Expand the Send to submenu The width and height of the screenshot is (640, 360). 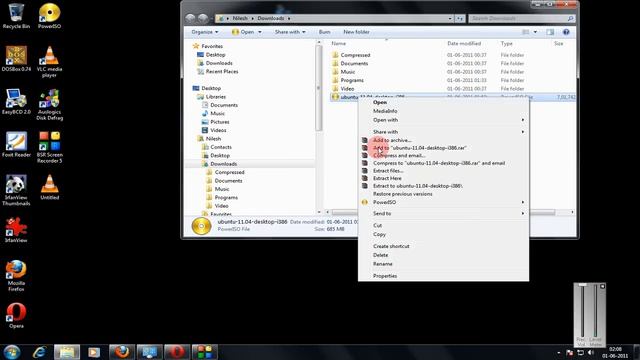coord(443,213)
